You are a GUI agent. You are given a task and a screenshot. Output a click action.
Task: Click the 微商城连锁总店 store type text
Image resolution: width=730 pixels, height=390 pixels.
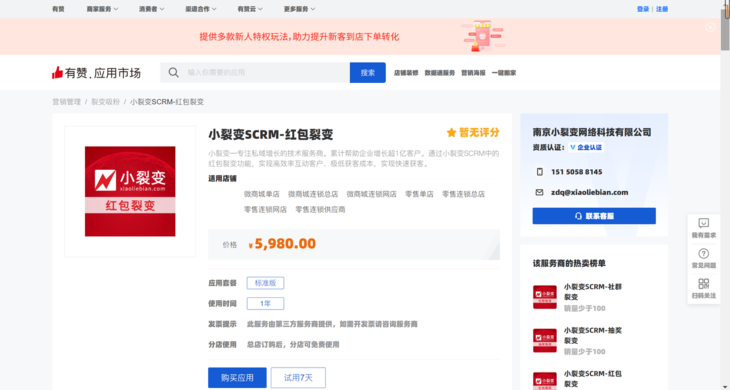pos(313,194)
